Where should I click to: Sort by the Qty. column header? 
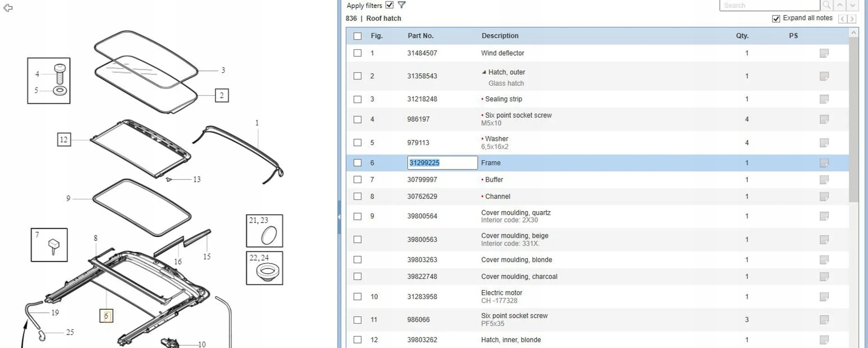click(742, 36)
